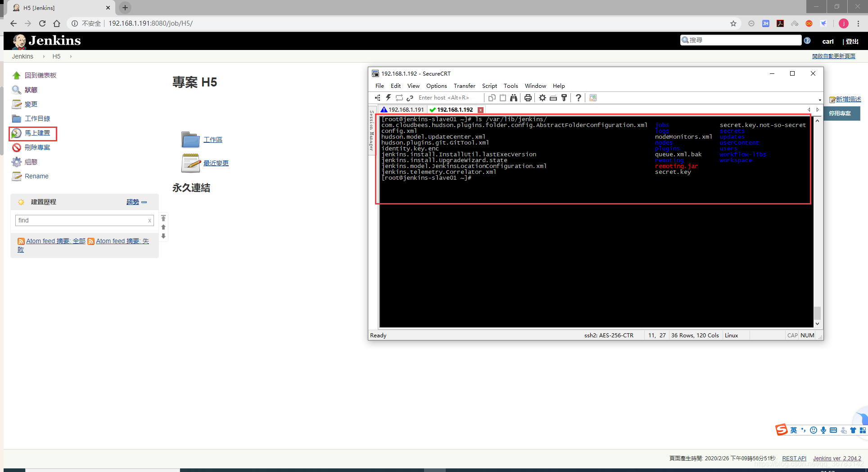The image size is (868, 472).
Task: Open the SecureCRT Edit menu
Action: [396, 86]
